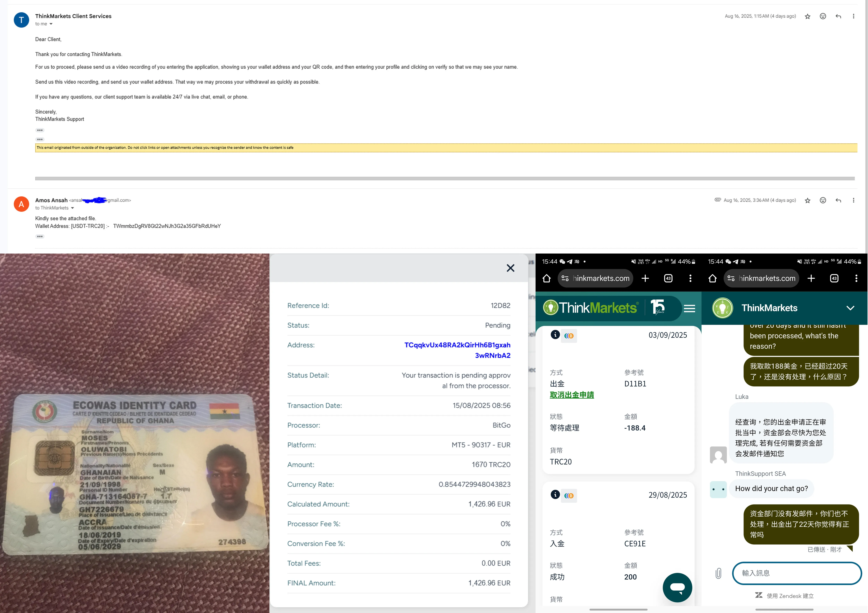
Task: Open the browser menu in the transactions-page browser
Action: click(x=690, y=279)
